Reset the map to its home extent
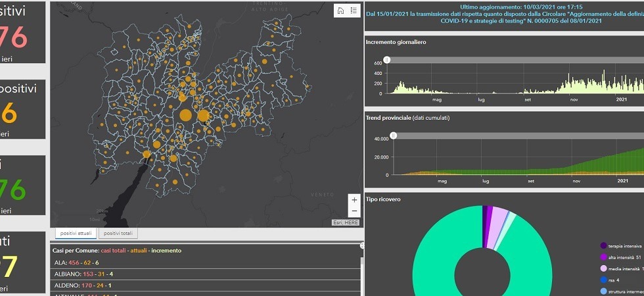Viewport: 644px width, 296px height. pos(340,11)
